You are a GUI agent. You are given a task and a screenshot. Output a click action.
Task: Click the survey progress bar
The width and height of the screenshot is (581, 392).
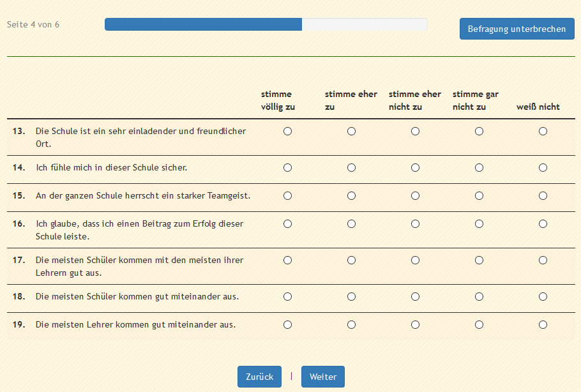[x=266, y=24]
